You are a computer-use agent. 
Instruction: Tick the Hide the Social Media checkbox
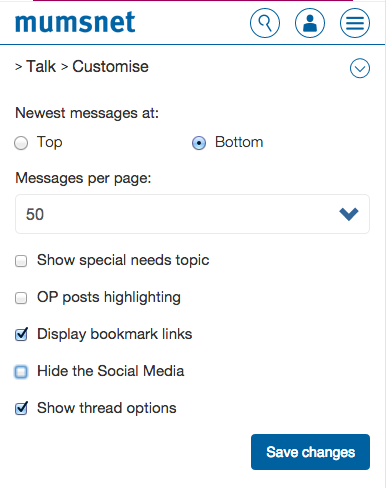click(21, 372)
